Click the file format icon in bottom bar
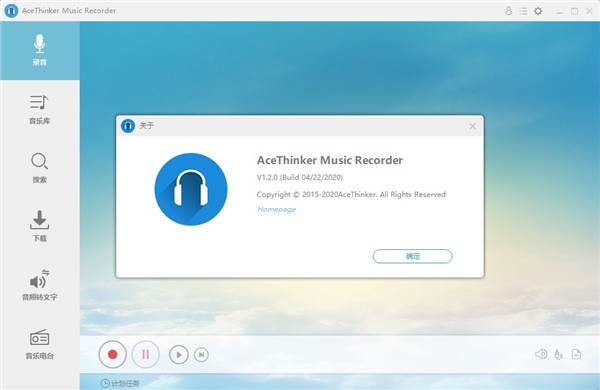 pos(576,354)
